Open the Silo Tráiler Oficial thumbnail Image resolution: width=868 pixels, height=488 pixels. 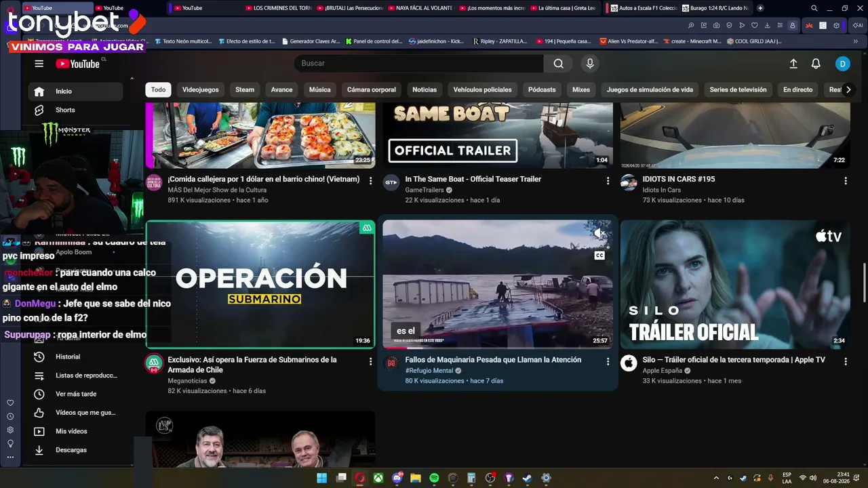pyautogui.click(x=735, y=285)
